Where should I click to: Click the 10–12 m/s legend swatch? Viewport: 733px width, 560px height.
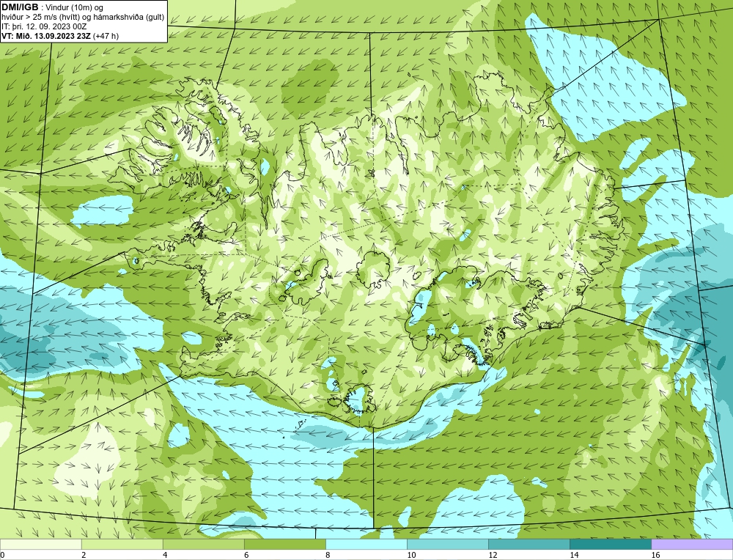[x=448, y=544]
